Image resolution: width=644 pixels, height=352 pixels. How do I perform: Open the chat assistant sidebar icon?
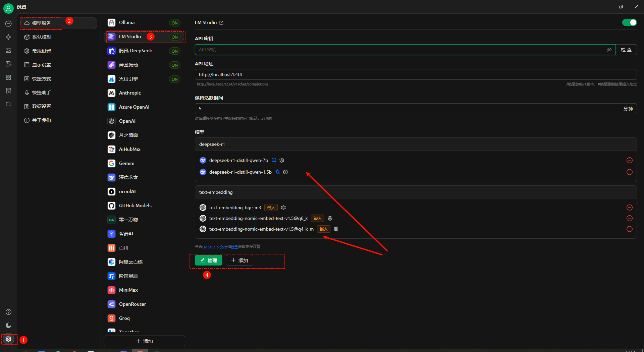8,24
